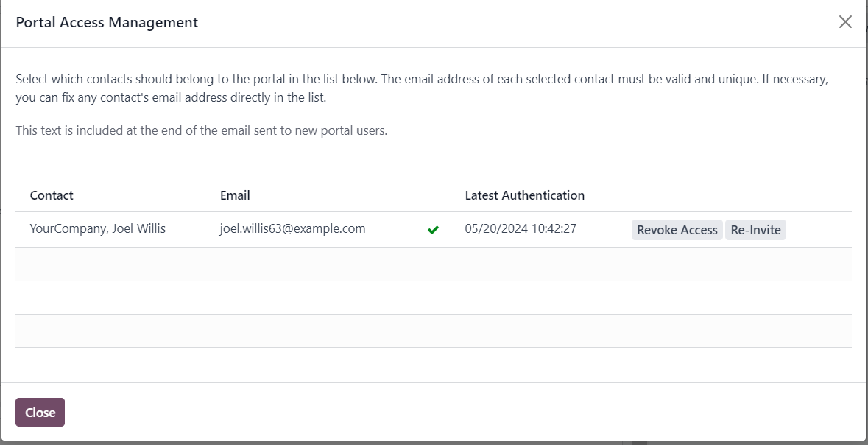Click the Portal Access Management title
The height and width of the screenshot is (445, 868).
107,22
